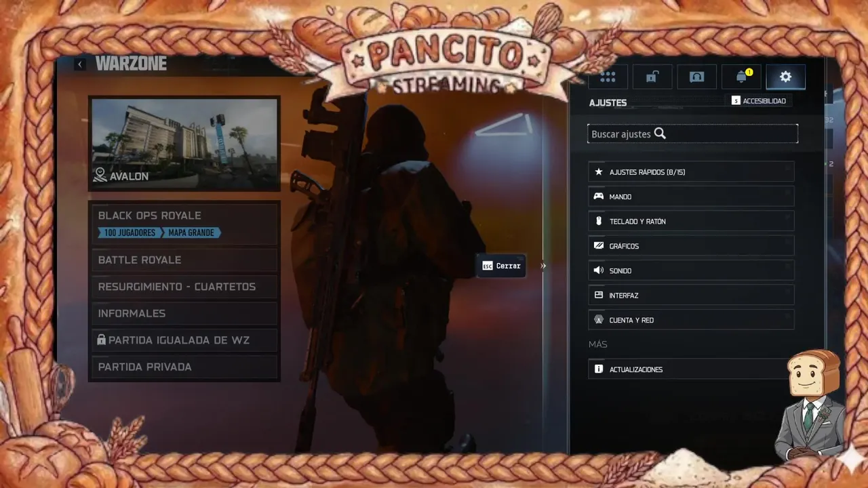The image size is (868, 488).
Task: Select the Black Ops Royale mode
Action: pyautogui.click(x=184, y=224)
